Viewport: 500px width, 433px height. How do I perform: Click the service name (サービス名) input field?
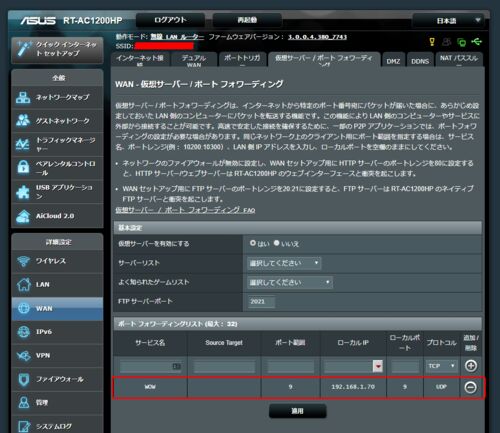tap(150, 366)
